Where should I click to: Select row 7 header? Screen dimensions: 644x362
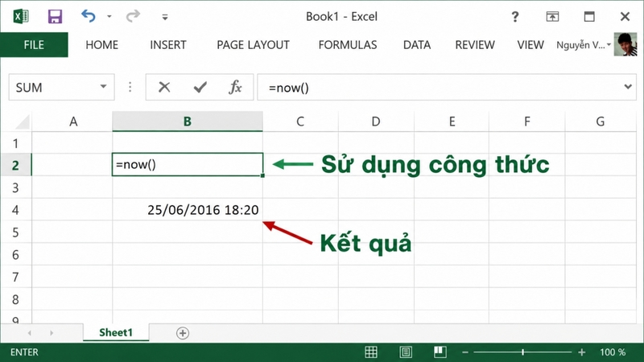point(15,277)
